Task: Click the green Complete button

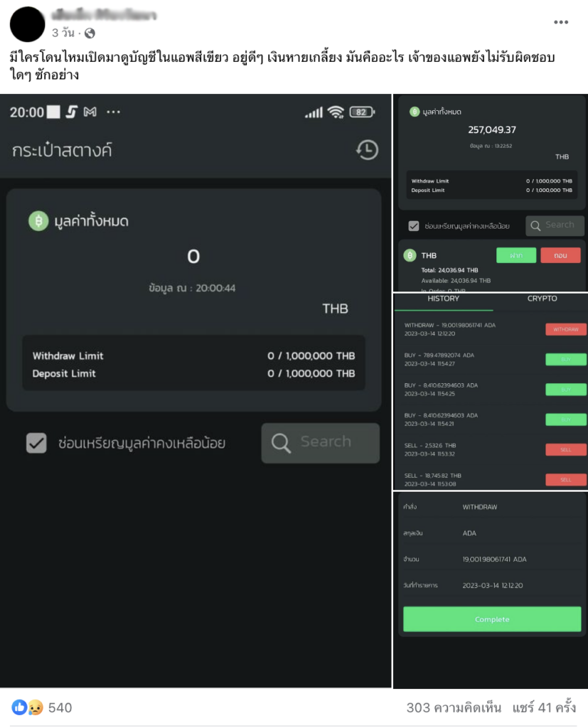Action: point(491,619)
